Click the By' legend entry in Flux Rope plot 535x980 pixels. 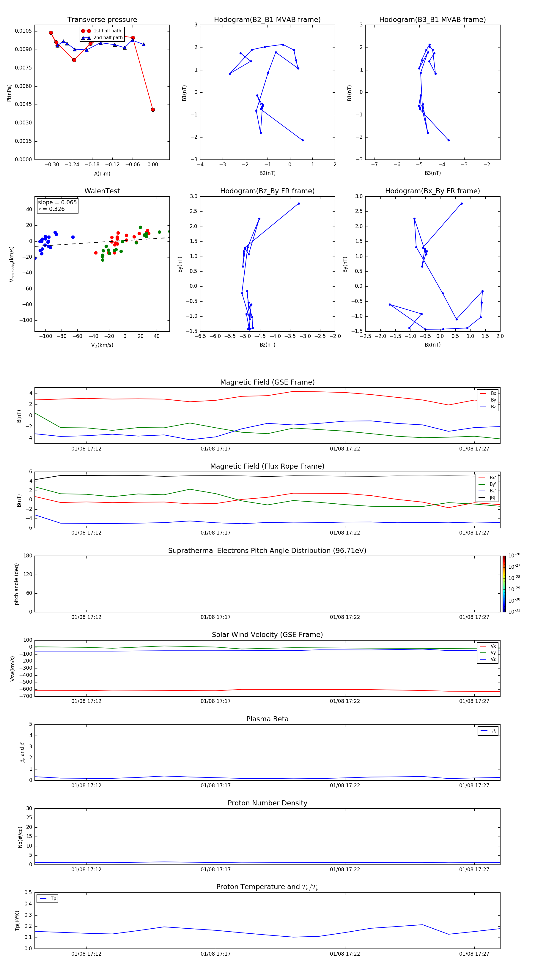pos(487,485)
